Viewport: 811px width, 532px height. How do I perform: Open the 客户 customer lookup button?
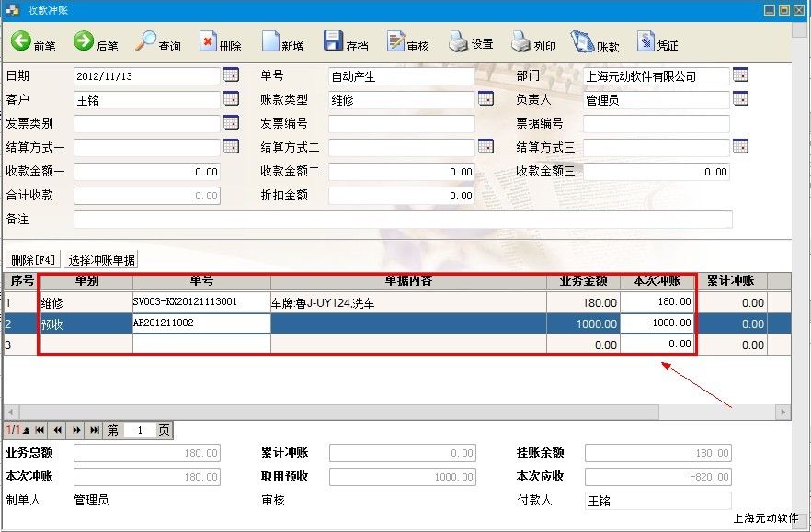pos(231,99)
